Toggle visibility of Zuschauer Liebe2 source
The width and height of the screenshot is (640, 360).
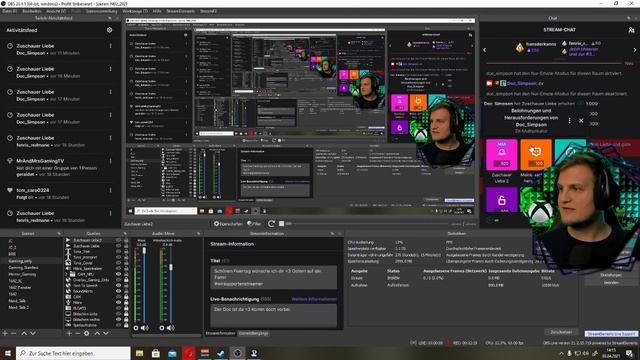point(118,240)
